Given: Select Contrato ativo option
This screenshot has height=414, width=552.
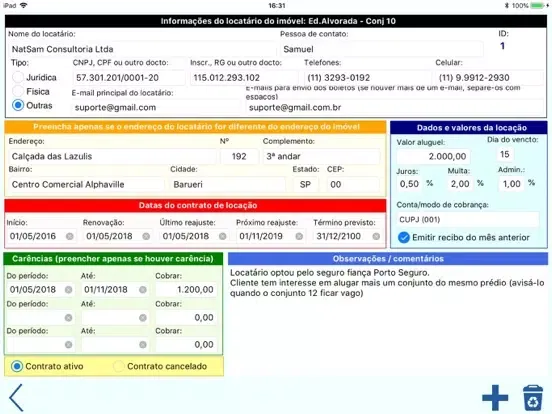Looking at the screenshot, I should [x=17, y=366].
